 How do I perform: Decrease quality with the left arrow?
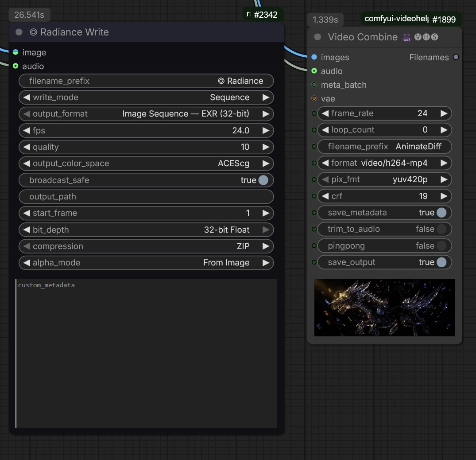[27, 147]
